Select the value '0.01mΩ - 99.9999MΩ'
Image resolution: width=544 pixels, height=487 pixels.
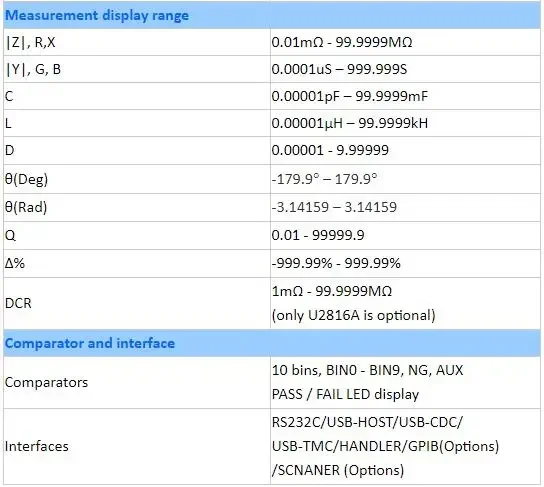coord(342,42)
